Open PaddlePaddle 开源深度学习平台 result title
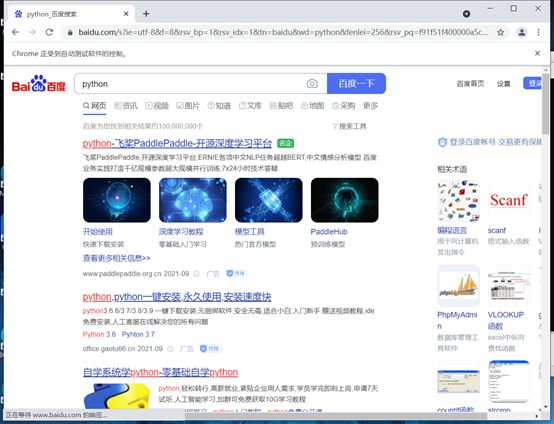Image resolution: width=554 pixels, height=424 pixels. [x=177, y=143]
